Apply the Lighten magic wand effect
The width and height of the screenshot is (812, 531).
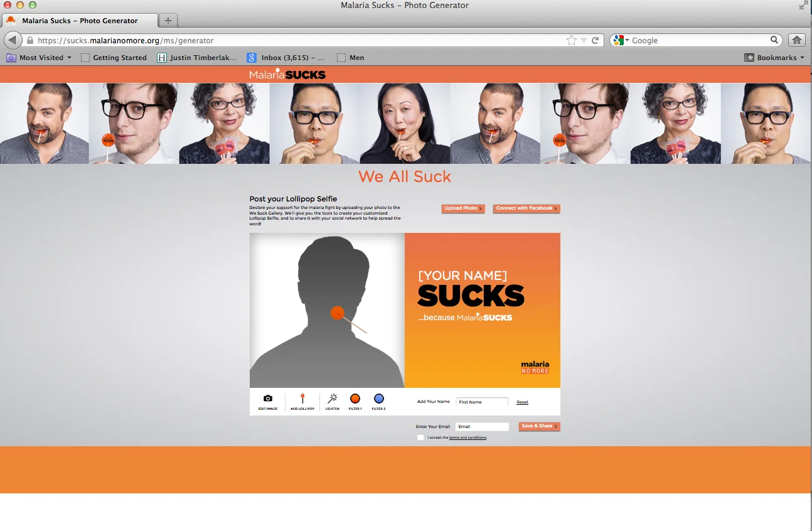coord(333,399)
